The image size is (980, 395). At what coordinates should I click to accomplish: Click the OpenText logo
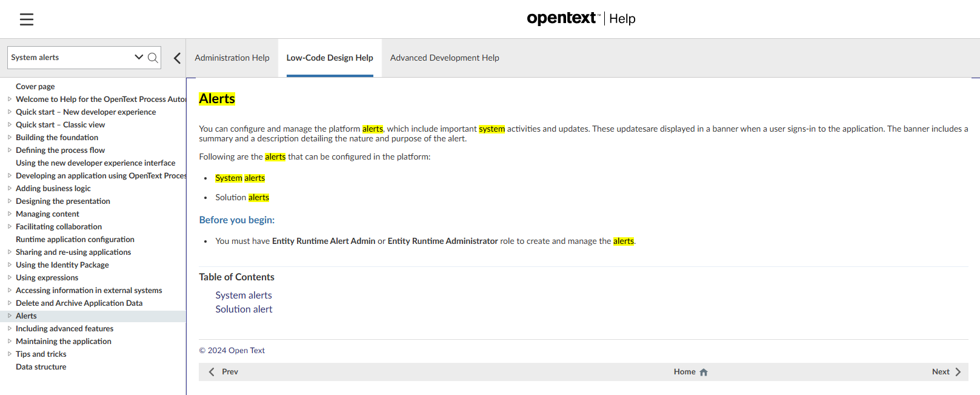(x=563, y=18)
